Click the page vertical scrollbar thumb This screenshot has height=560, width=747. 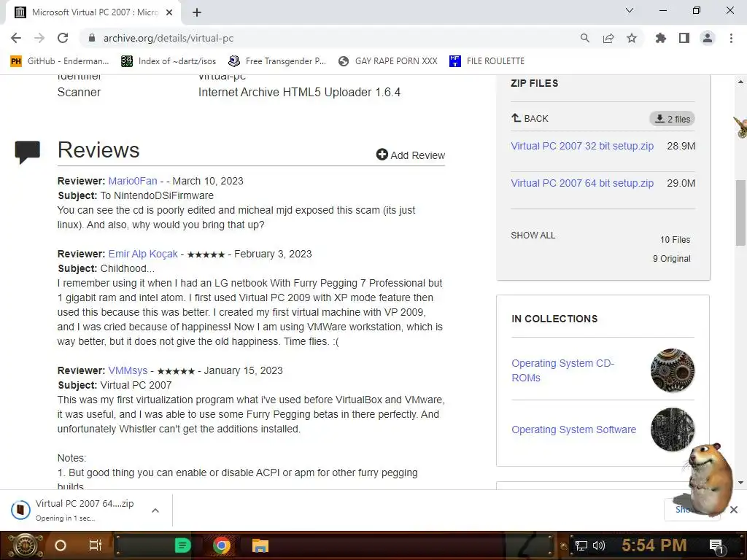740,212
